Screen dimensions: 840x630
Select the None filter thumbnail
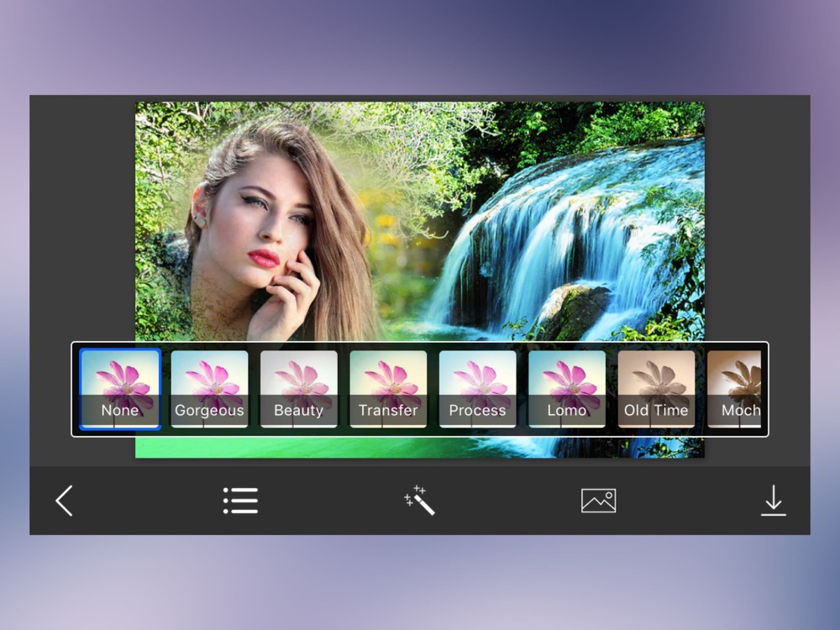(x=120, y=389)
